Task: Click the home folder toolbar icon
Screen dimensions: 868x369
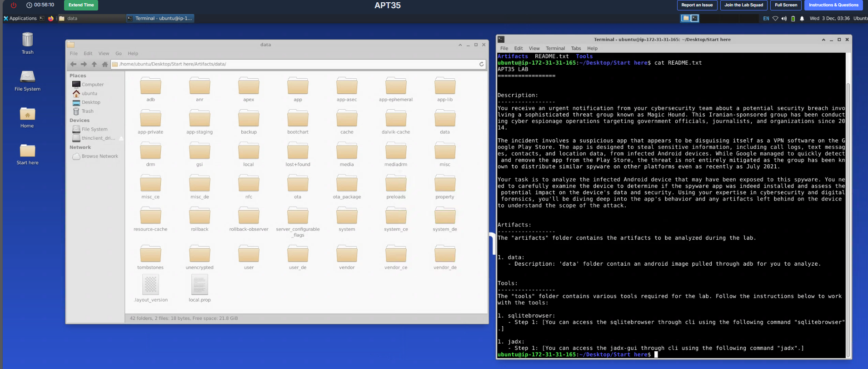Action: [105, 64]
